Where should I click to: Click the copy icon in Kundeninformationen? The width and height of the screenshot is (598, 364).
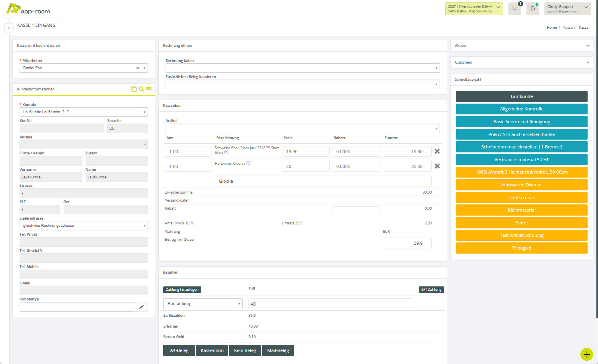[134, 89]
